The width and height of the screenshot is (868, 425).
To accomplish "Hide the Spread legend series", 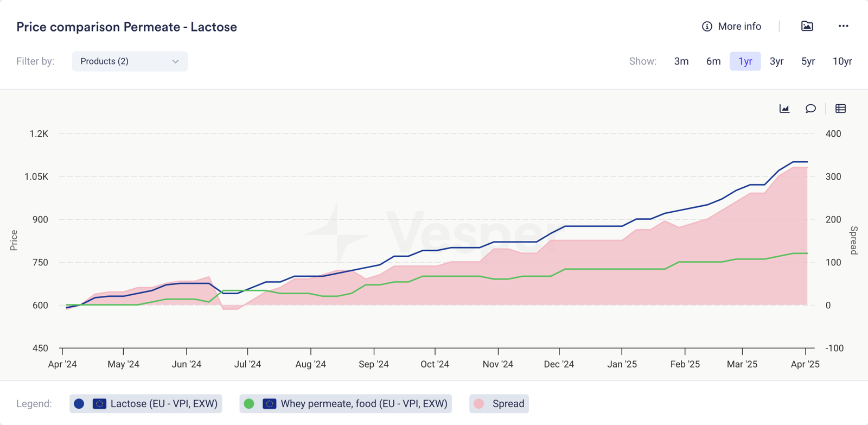I will [508, 404].
